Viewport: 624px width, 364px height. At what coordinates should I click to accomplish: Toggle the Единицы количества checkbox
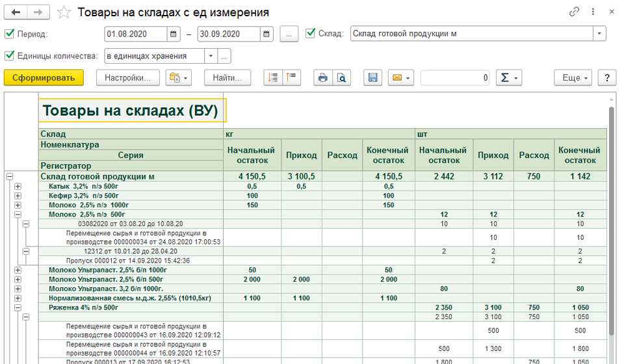[9, 56]
